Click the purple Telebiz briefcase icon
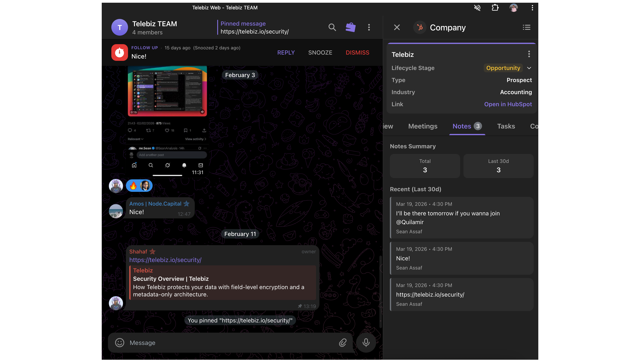The width and height of the screenshot is (644, 362). (x=350, y=27)
